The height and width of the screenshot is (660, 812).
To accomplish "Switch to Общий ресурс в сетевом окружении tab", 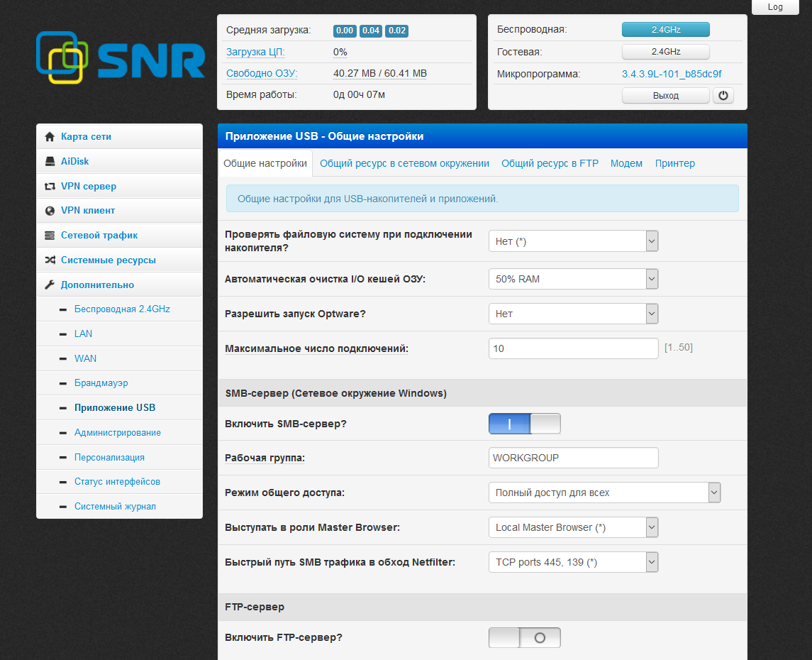I will (404, 163).
